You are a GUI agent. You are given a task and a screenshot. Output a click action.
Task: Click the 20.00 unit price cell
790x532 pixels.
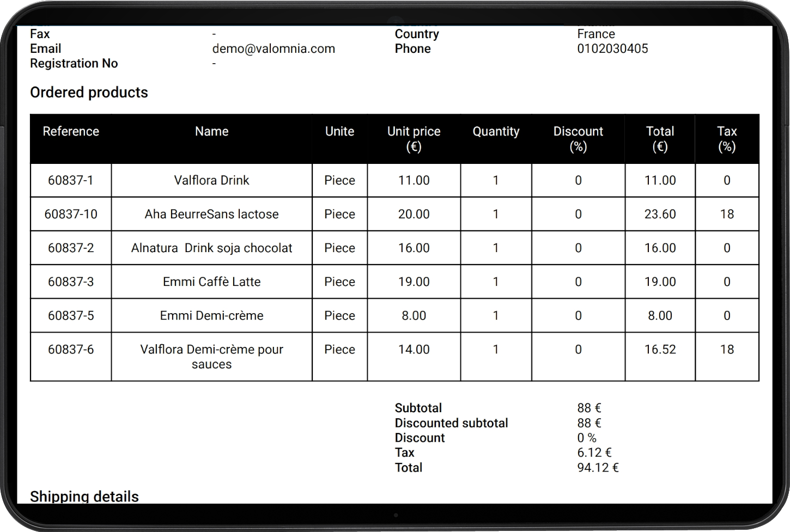click(414, 214)
